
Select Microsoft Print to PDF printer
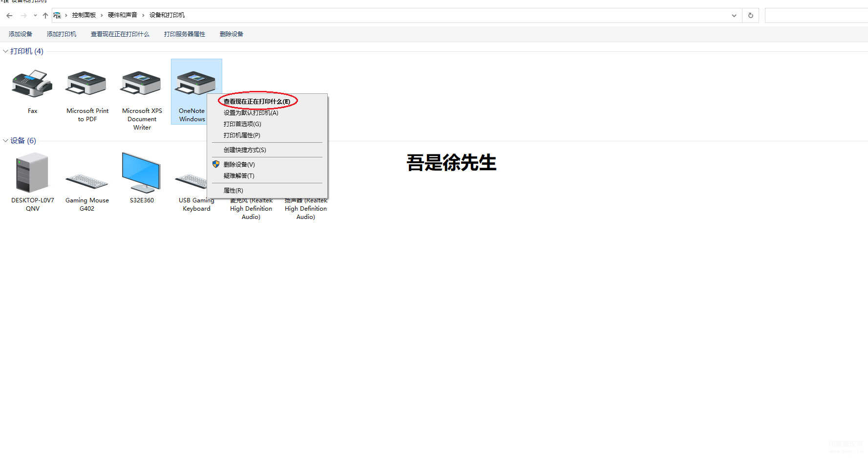tap(87, 84)
